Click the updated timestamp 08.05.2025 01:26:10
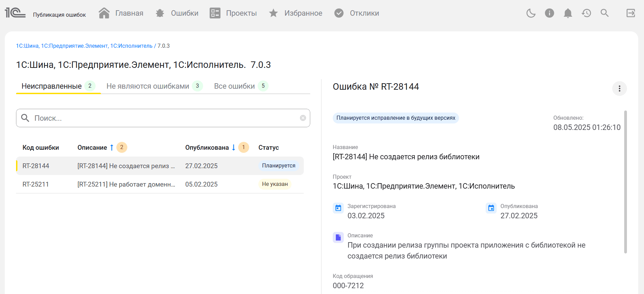 pyautogui.click(x=587, y=127)
